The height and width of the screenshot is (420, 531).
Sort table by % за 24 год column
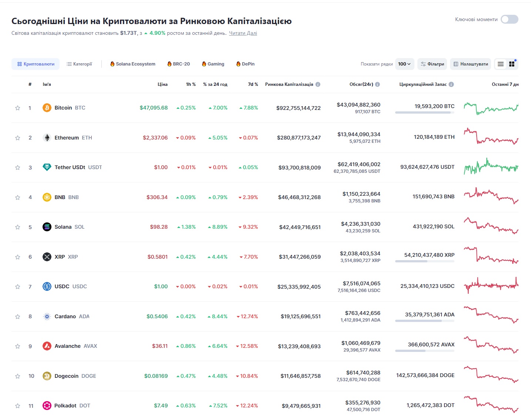tap(215, 84)
